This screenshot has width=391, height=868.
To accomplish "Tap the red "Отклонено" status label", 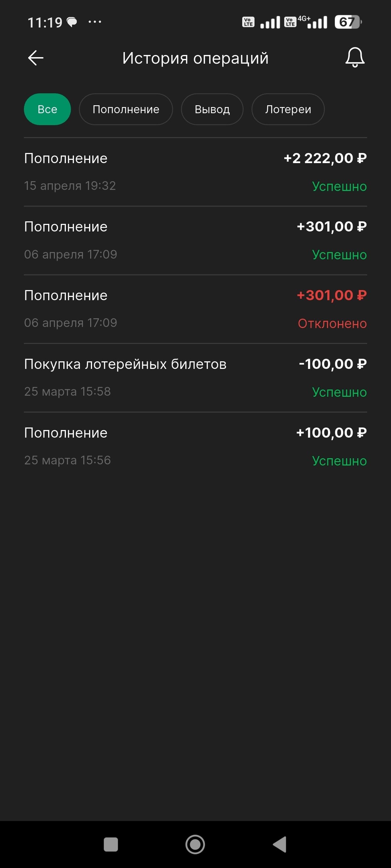I will click(x=332, y=323).
